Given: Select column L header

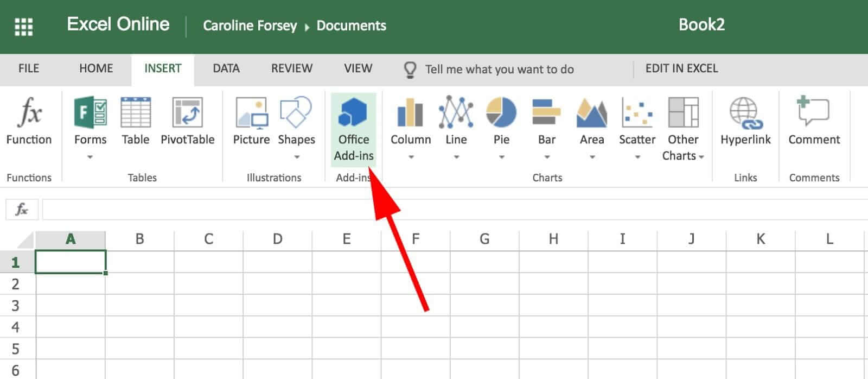Looking at the screenshot, I should coord(829,239).
